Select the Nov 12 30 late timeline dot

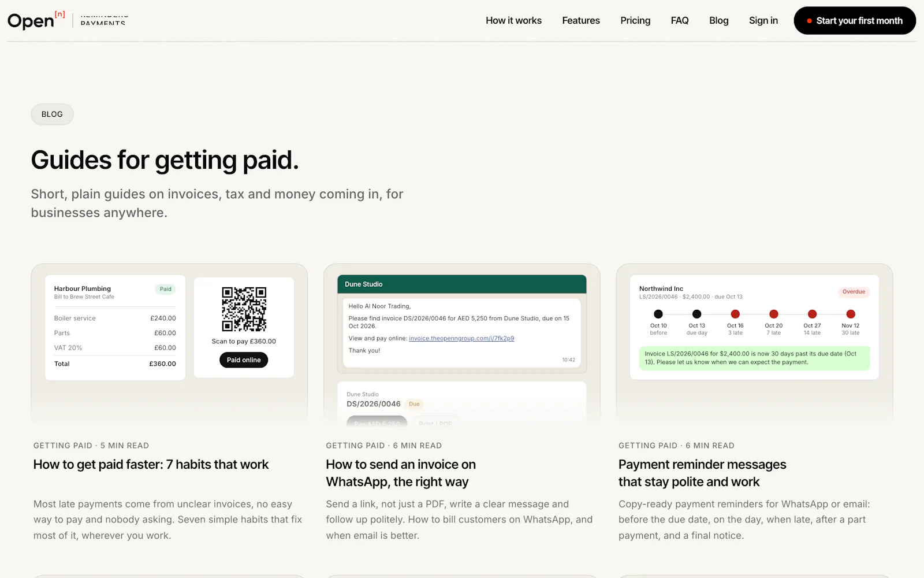tap(851, 314)
